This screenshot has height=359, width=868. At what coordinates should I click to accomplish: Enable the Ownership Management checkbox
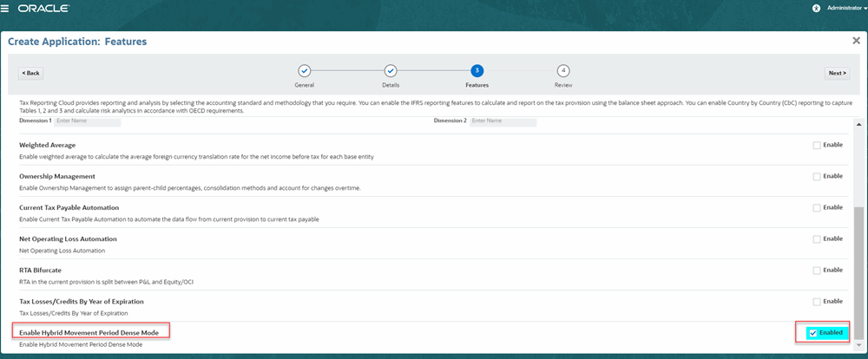[x=817, y=176]
